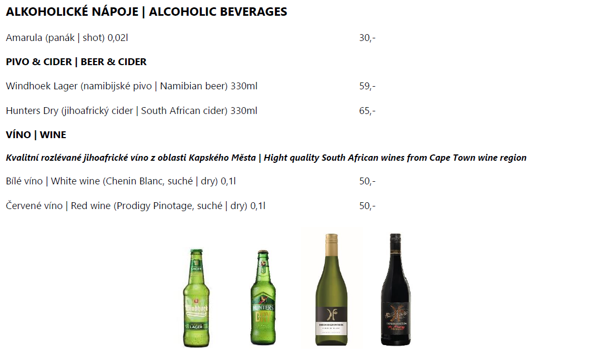Click the Prodigy Pinotage red wine entry
608x364 pixels.
pos(136,205)
